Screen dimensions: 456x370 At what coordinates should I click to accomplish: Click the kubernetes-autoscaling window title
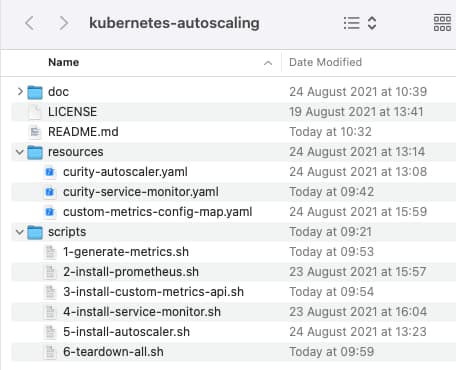tap(174, 23)
